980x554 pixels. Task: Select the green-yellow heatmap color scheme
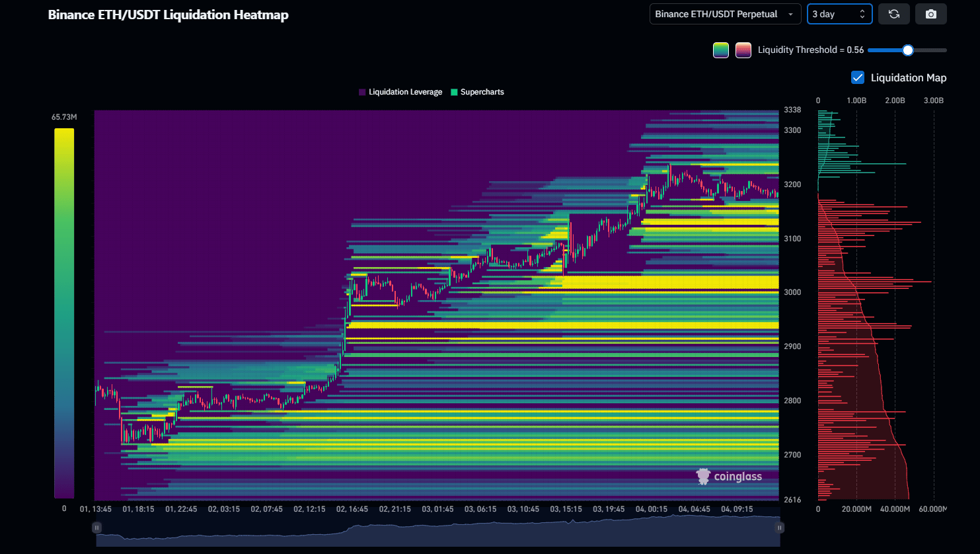point(721,50)
